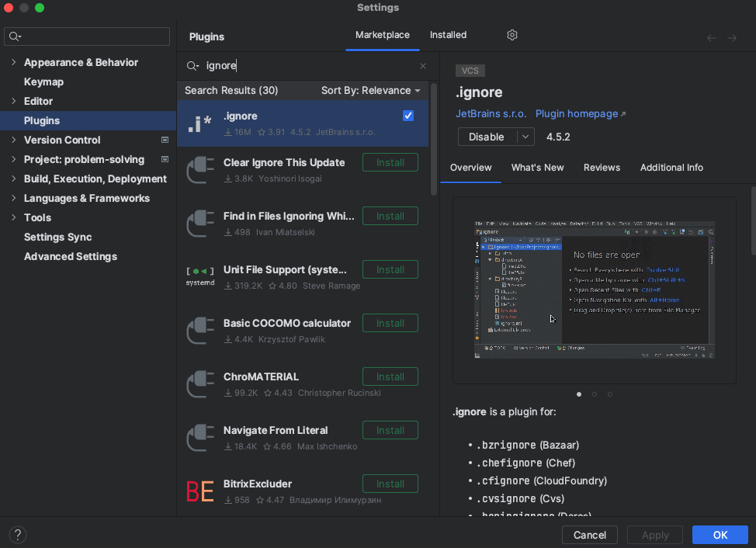Select the .ignore search result row
Image resolution: width=756 pixels, height=548 pixels.
click(x=303, y=123)
